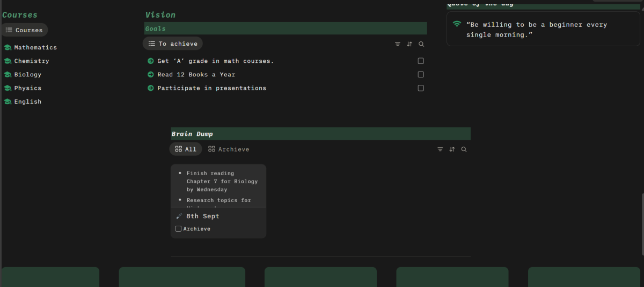Open the Physics course page
This screenshot has width=644, height=287.
(x=27, y=88)
